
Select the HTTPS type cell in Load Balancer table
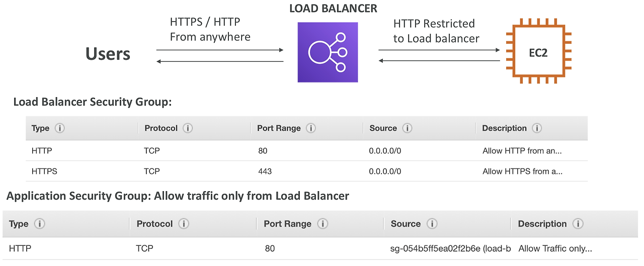[44, 171]
